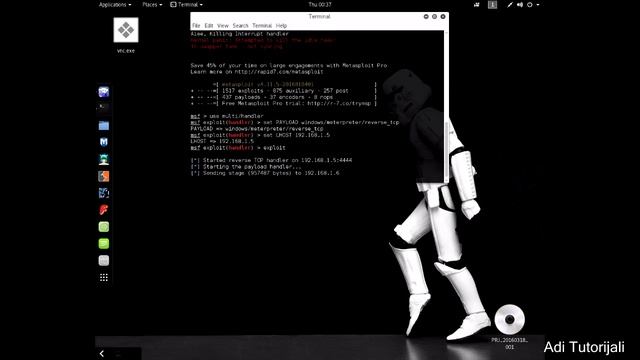Click back arrow in bottom-left tray
Screen dimensions: 640x360
[102, 354]
